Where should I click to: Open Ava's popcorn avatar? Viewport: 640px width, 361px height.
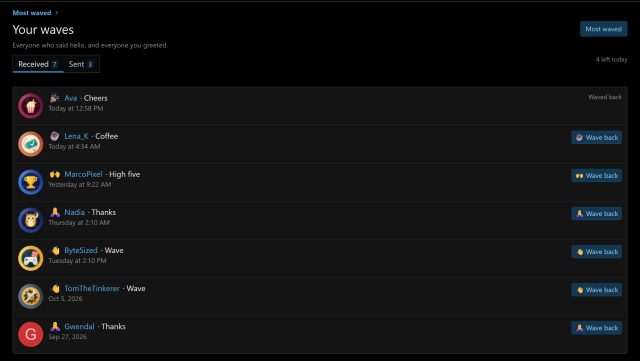point(31,106)
